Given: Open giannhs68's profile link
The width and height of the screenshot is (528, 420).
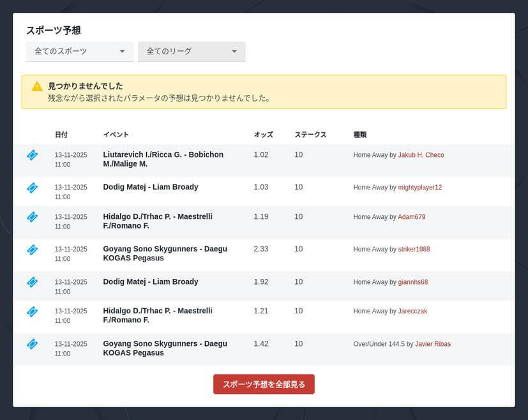Looking at the screenshot, I should (412, 281).
